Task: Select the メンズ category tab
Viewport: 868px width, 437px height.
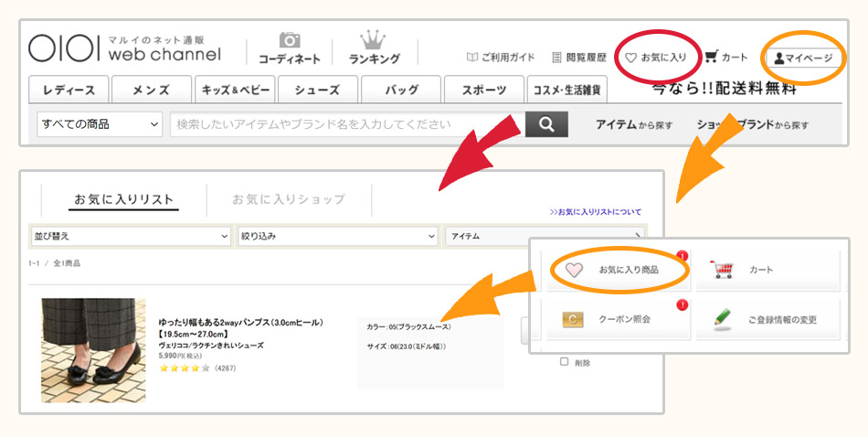Action: [x=151, y=91]
